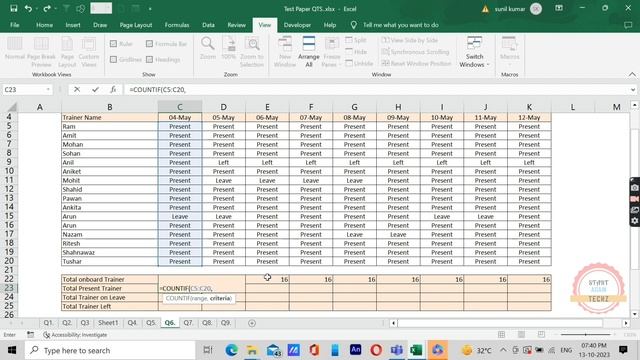Click Reset Window Position
This screenshot has width=640, height=360.
coord(416,63)
